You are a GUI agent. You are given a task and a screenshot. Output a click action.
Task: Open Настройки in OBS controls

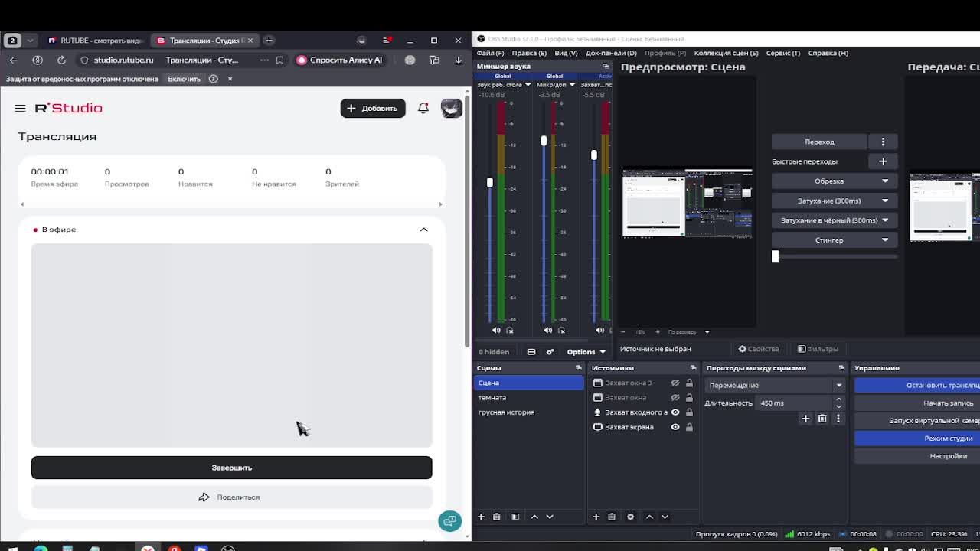pyautogui.click(x=917, y=456)
